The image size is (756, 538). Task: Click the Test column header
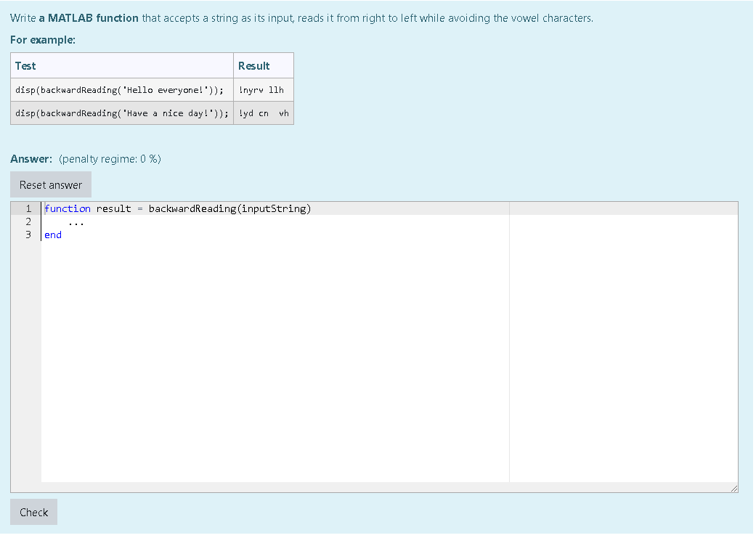coord(25,65)
